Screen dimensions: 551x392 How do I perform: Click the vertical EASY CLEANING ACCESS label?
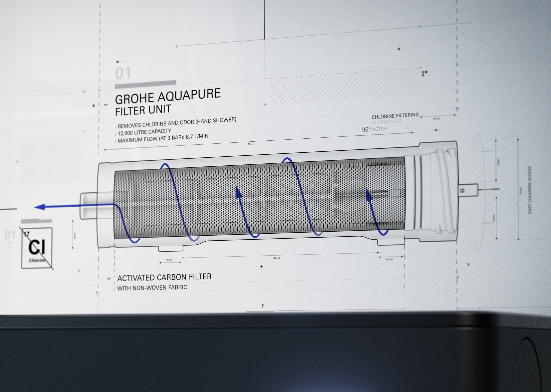click(x=530, y=190)
